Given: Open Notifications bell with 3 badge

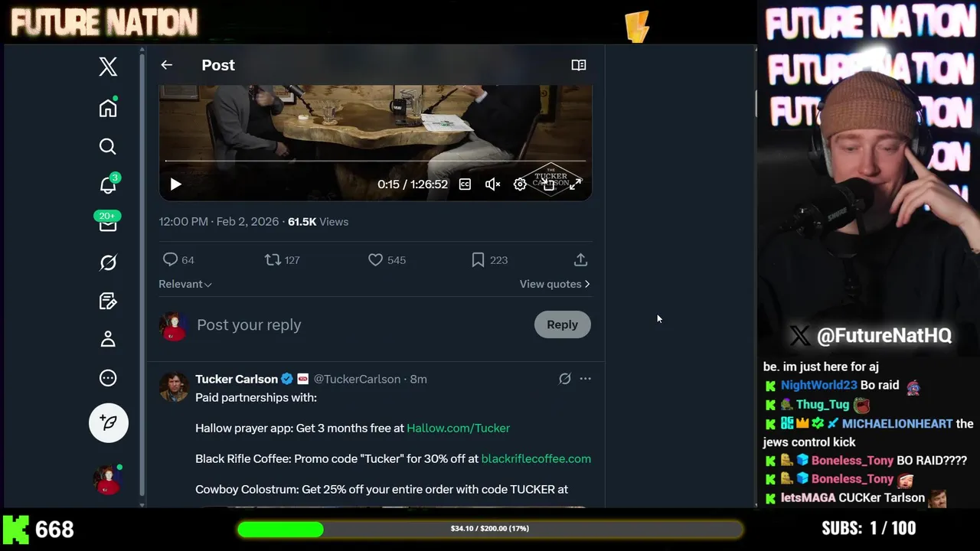Looking at the screenshot, I should [108, 184].
